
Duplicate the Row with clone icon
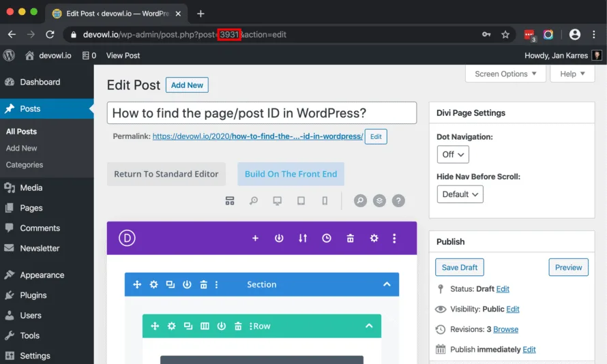click(188, 326)
